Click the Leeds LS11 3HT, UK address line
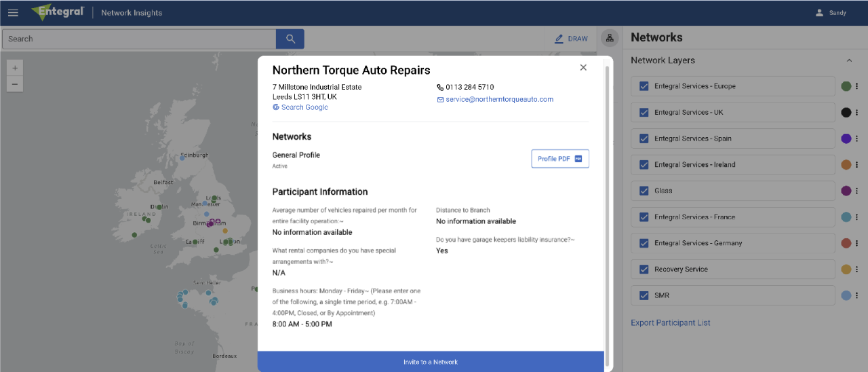This screenshot has height=372, width=868. (304, 97)
